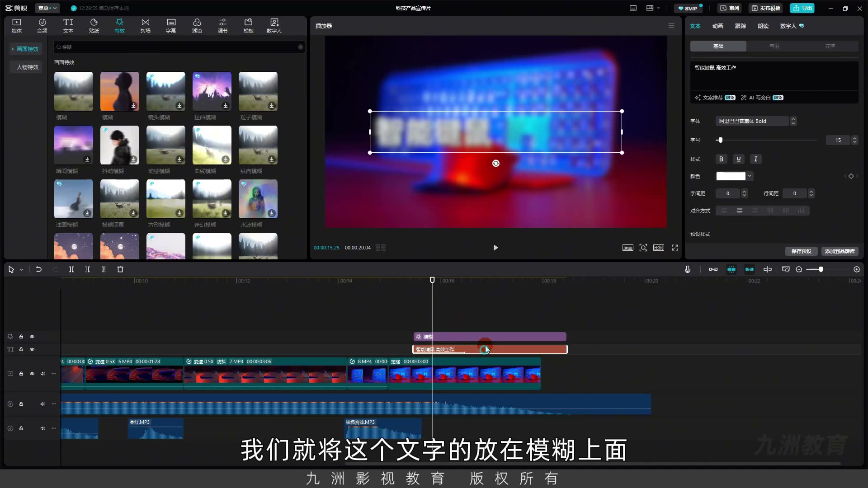Click the 发布模板 publish template button
Image resolution: width=868 pixels, height=488 pixels.
pos(766,8)
